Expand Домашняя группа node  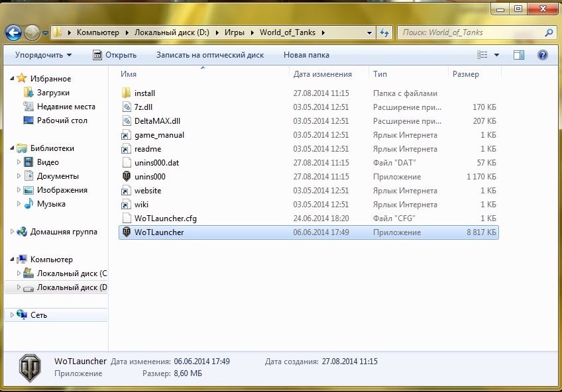(x=12, y=232)
